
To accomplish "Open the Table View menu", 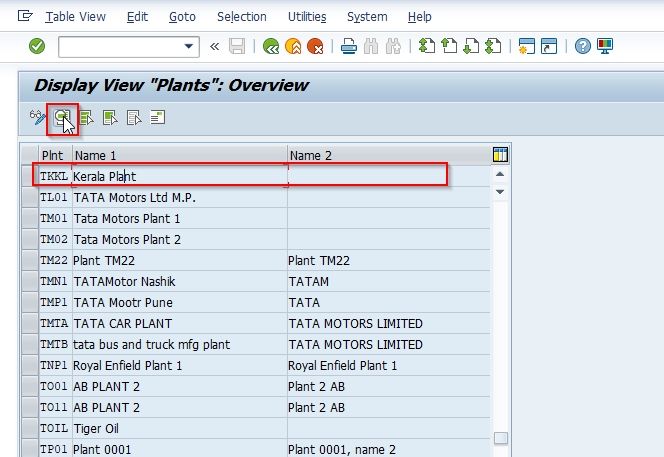I will pyautogui.click(x=75, y=17).
